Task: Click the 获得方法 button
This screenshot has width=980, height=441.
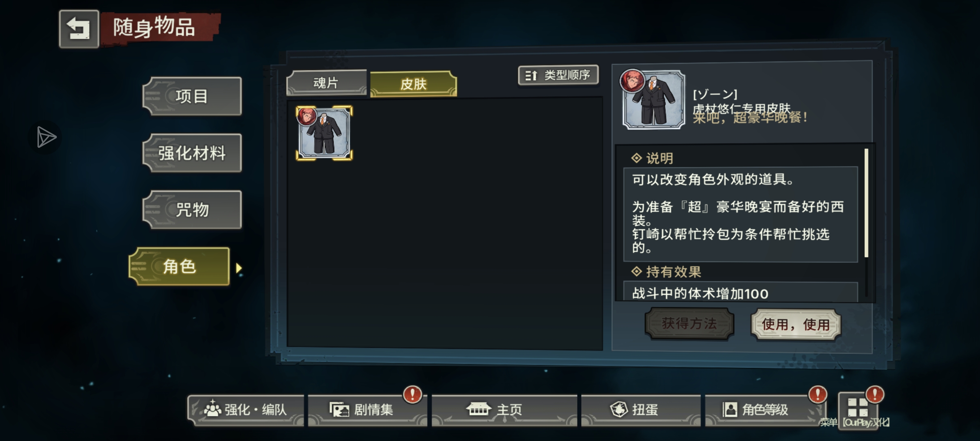Action: [689, 324]
